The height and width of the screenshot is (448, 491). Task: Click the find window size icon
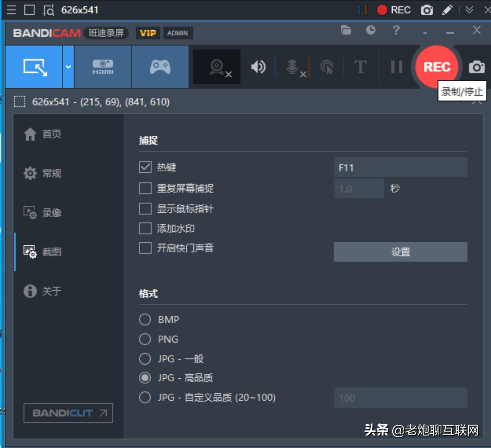click(x=49, y=10)
